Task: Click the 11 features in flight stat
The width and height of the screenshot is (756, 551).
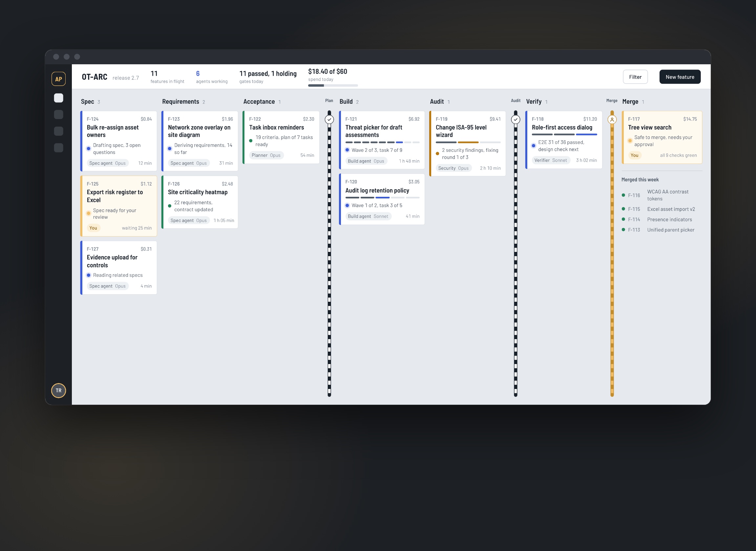Action: [x=167, y=77]
